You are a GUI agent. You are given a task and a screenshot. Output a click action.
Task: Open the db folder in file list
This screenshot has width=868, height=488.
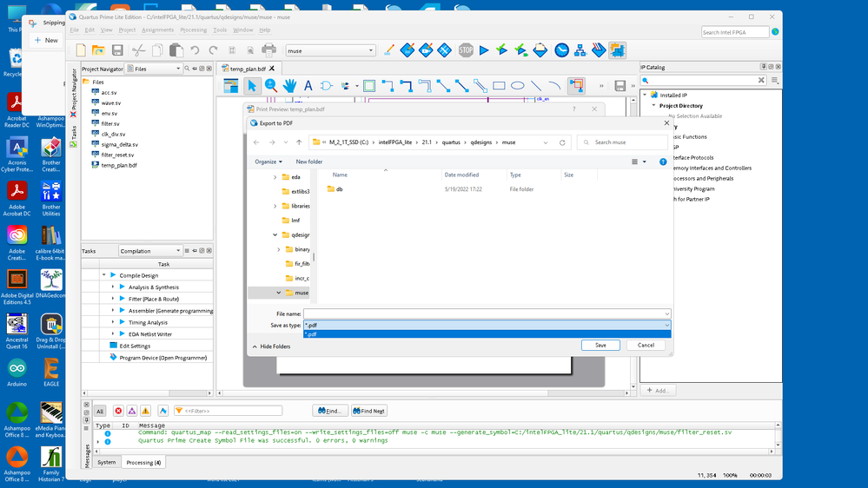339,188
